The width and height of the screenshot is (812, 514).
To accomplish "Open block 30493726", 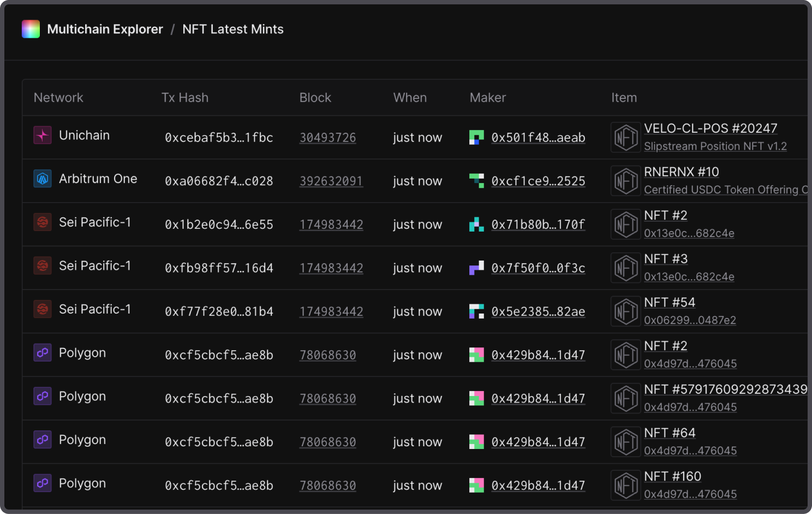I will [x=327, y=138].
